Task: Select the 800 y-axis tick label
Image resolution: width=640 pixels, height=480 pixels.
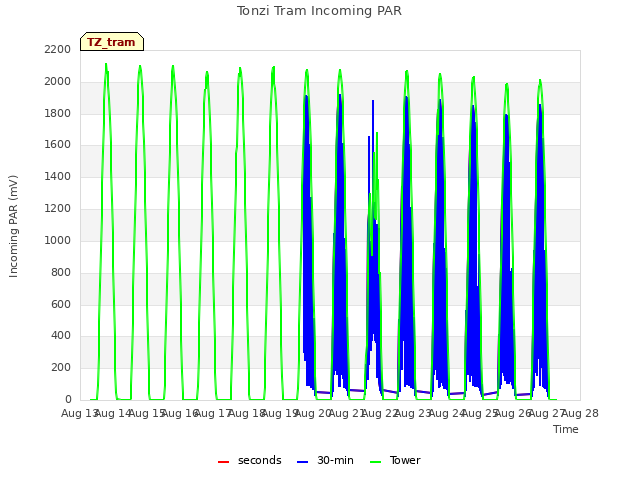Action: pos(61,272)
